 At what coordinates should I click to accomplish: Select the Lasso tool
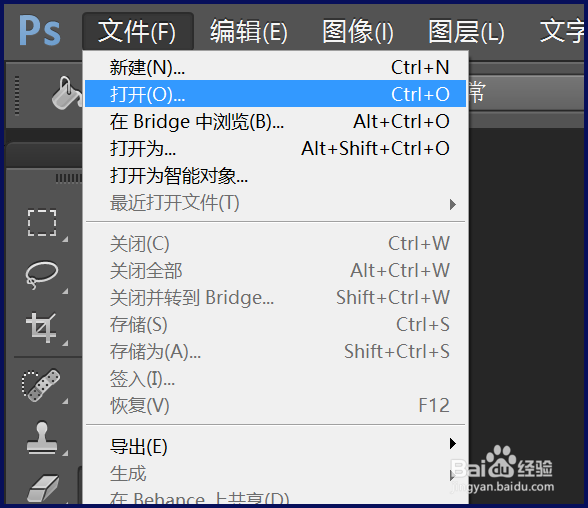[x=41, y=274]
